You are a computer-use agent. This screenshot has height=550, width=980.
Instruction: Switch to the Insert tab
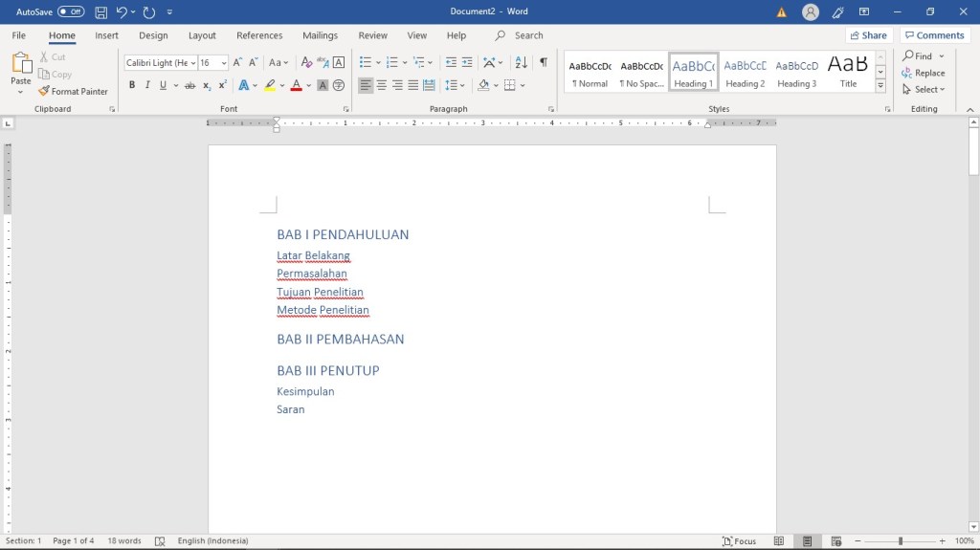click(107, 35)
